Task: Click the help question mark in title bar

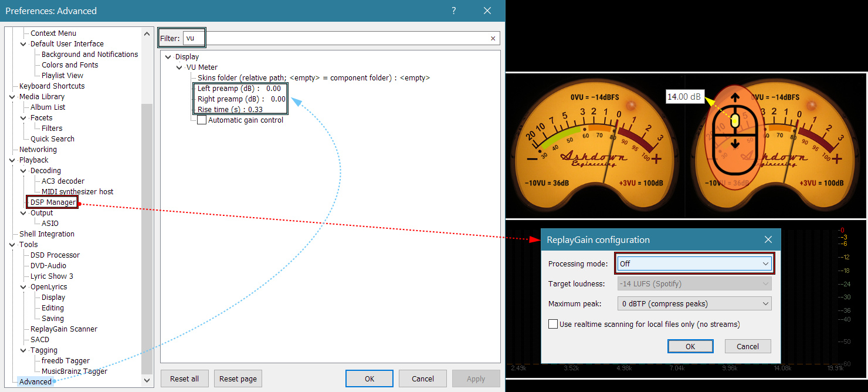Action: click(x=454, y=11)
